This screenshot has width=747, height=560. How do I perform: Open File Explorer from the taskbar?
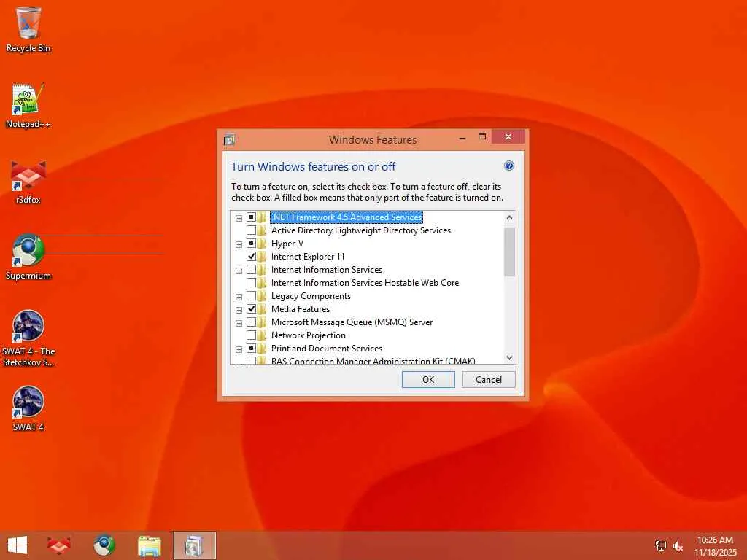point(149,545)
